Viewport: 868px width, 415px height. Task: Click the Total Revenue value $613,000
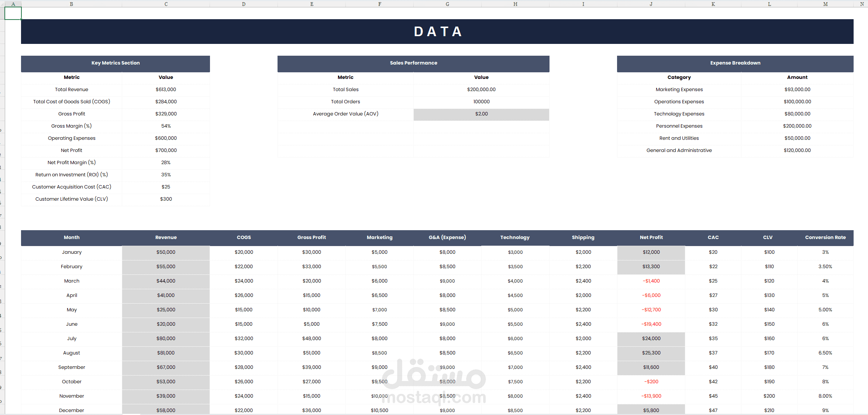point(166,90)
